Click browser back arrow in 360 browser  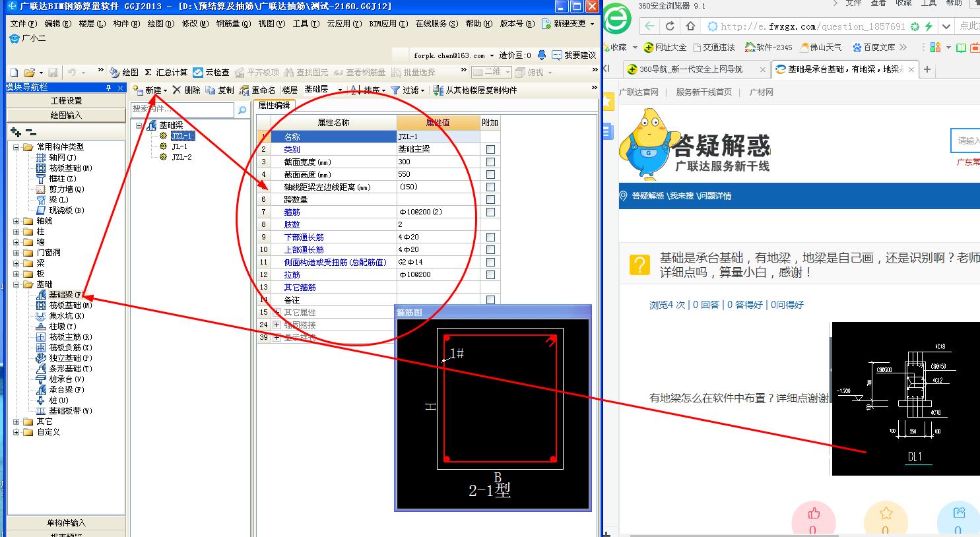tap(650, 26)
